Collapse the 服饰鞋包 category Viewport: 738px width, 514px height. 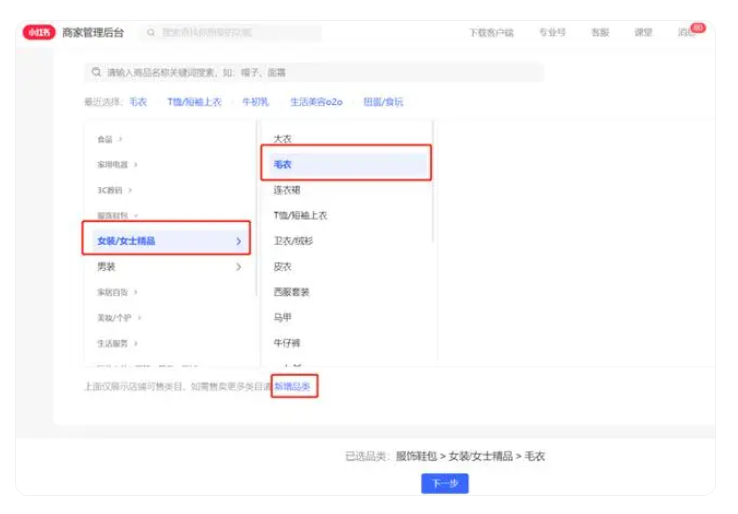pyautogui.click(x=117, y=215)
